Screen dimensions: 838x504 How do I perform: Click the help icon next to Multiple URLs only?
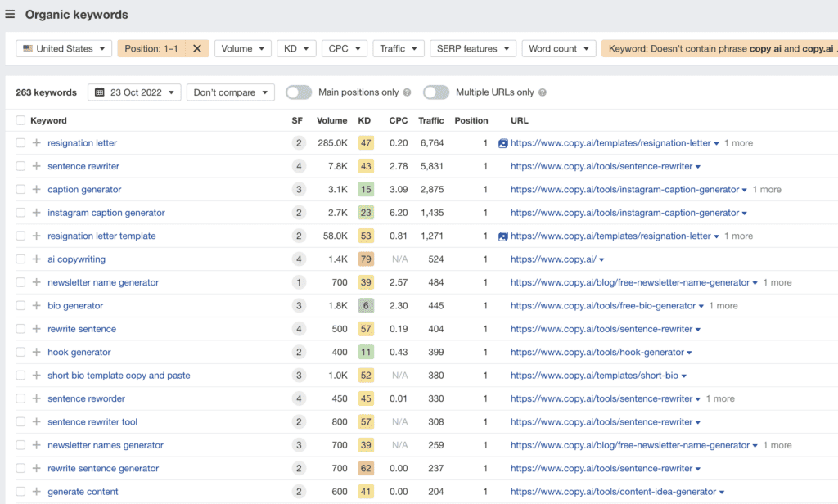point(543,92)
